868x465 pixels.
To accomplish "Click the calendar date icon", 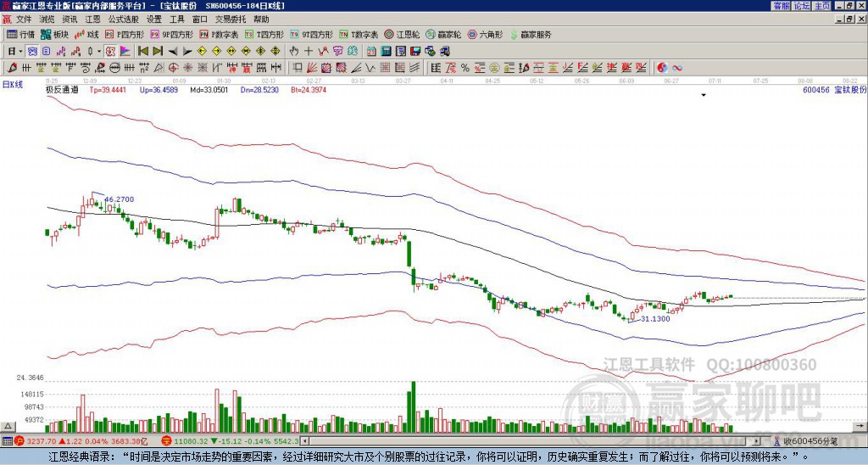I will tap(371, 51).
